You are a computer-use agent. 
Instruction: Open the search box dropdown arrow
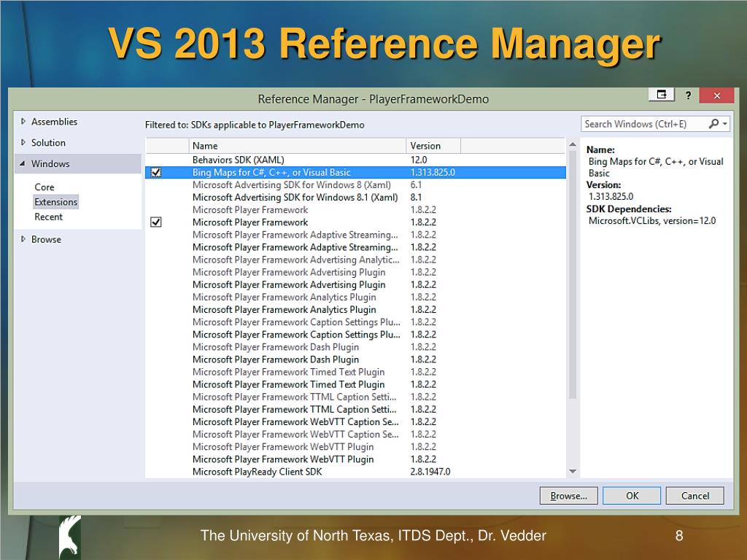pyautogui.click(x=724, y=124)
